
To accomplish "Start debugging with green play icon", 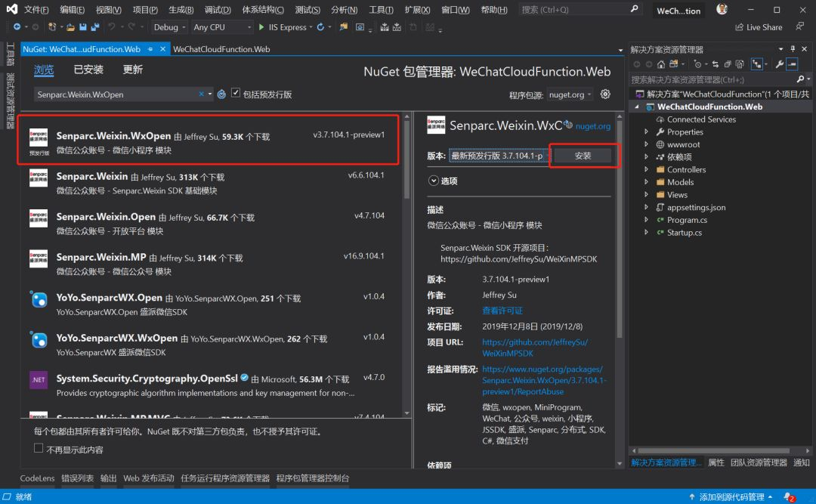I will click(x=261, y=27).
